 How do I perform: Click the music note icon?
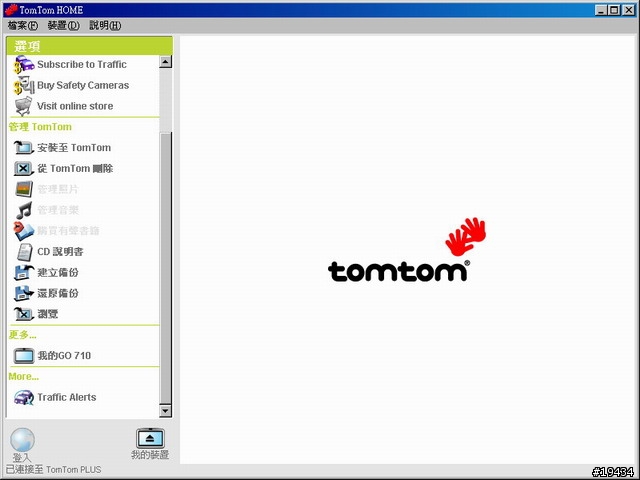(24, 210)
